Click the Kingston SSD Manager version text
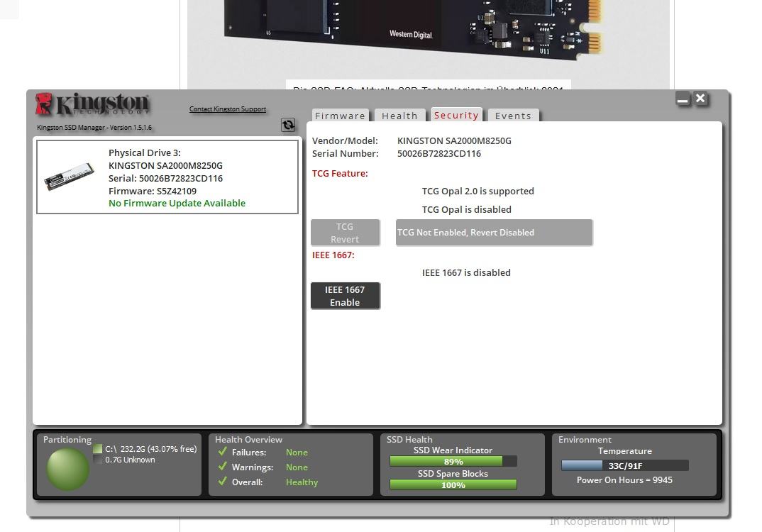This screenshot has width=762, height=532. pyautogui.click(x=94, y=127)
